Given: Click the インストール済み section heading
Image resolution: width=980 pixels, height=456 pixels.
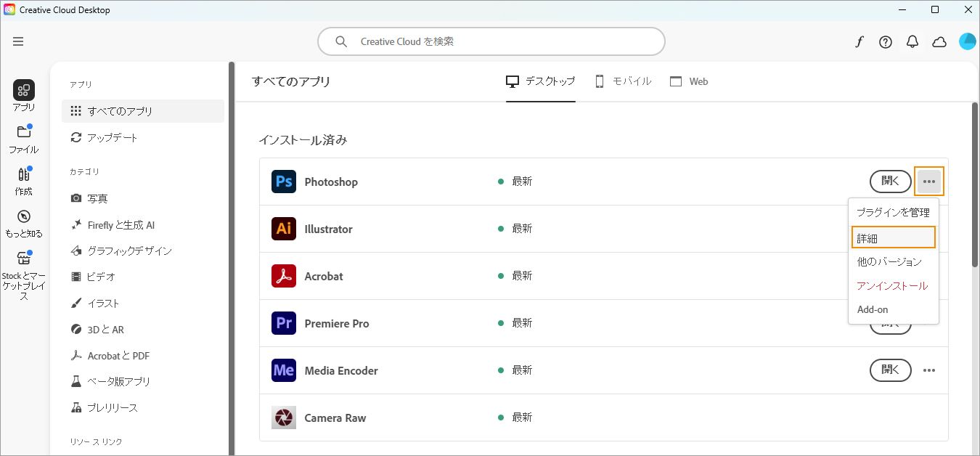Looking at the screenshot, I should 303,140.
